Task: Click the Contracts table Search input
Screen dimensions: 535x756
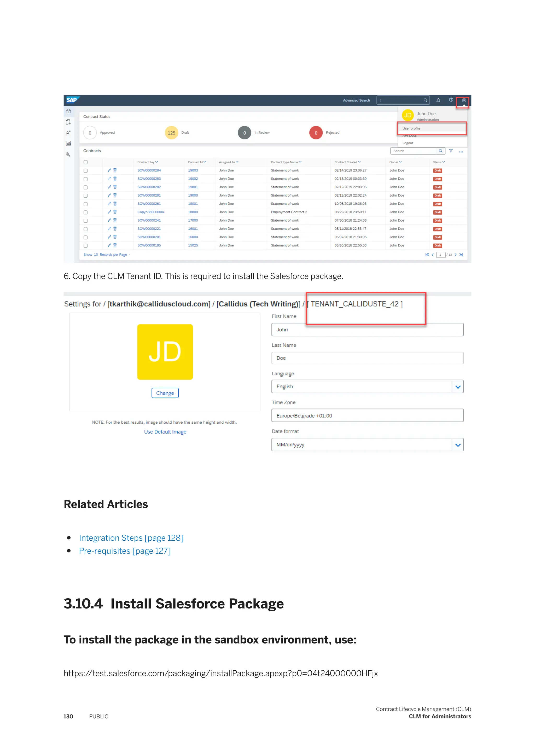Action: pos(413,151)
